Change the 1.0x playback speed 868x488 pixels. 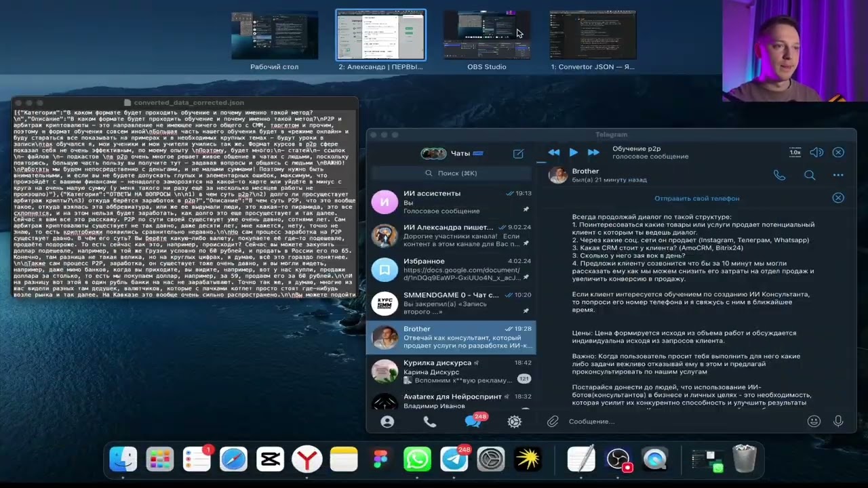coord(795,152)
